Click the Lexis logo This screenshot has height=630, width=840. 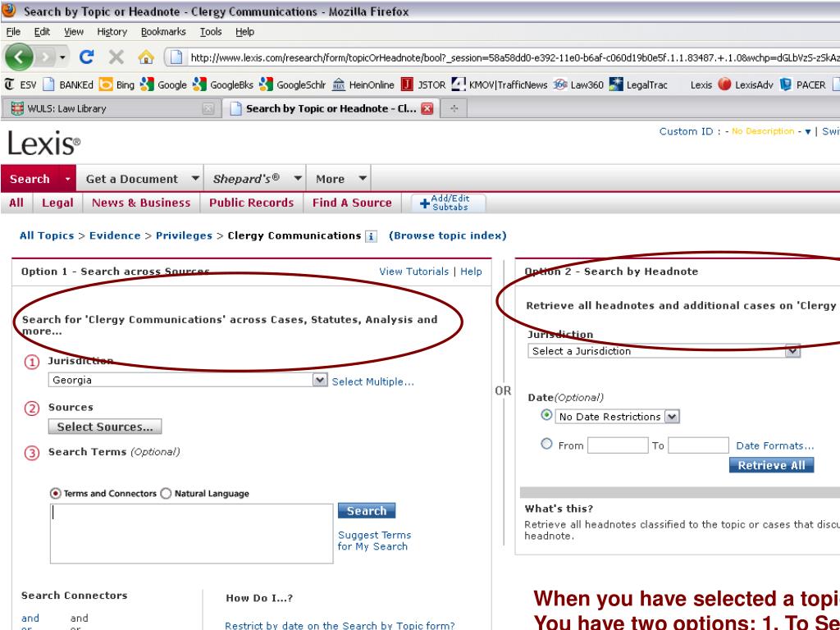[44, 143]
